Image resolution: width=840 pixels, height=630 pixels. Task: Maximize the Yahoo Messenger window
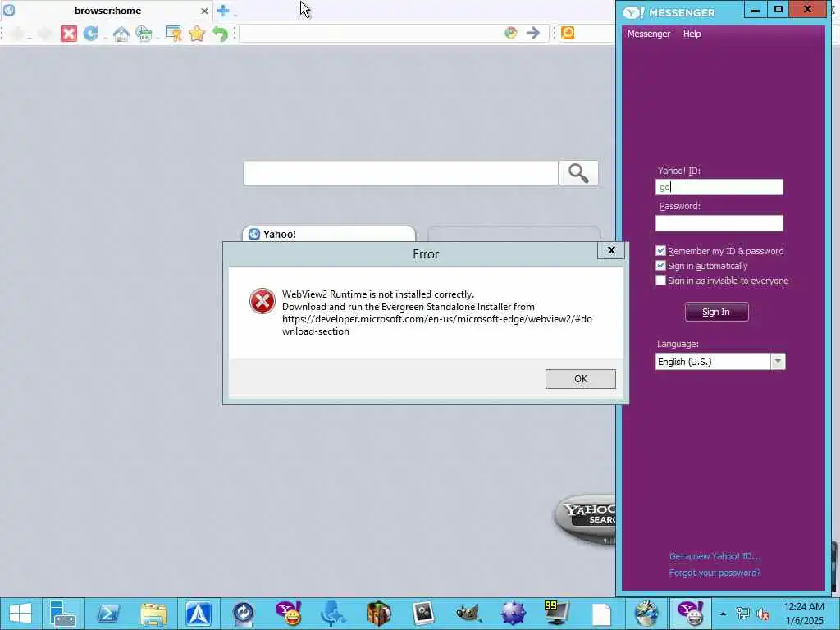click(778, 10)
